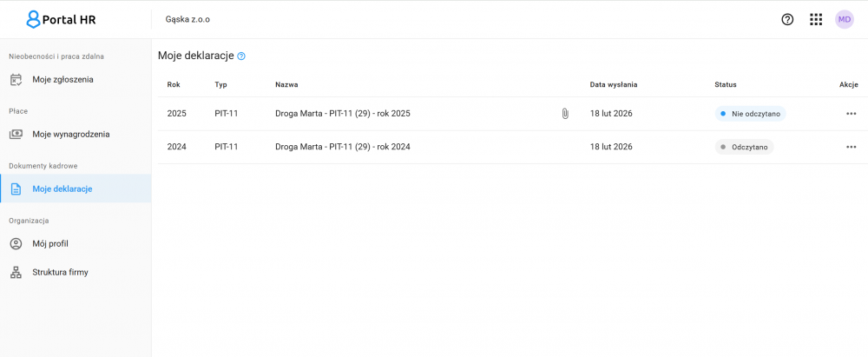The width and height of the screenshot is (868, 357).
Task: Open actions menu for 2025 declaration
Action: click(851, 114)
